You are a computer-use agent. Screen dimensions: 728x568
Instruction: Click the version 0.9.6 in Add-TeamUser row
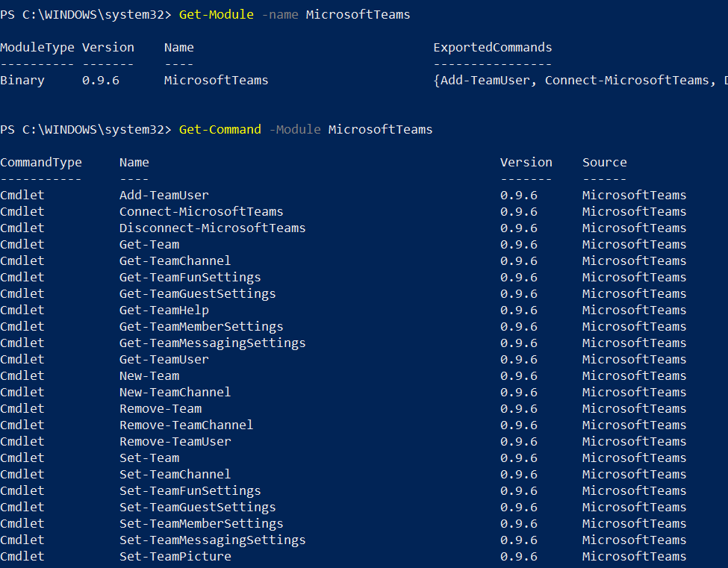519,195
